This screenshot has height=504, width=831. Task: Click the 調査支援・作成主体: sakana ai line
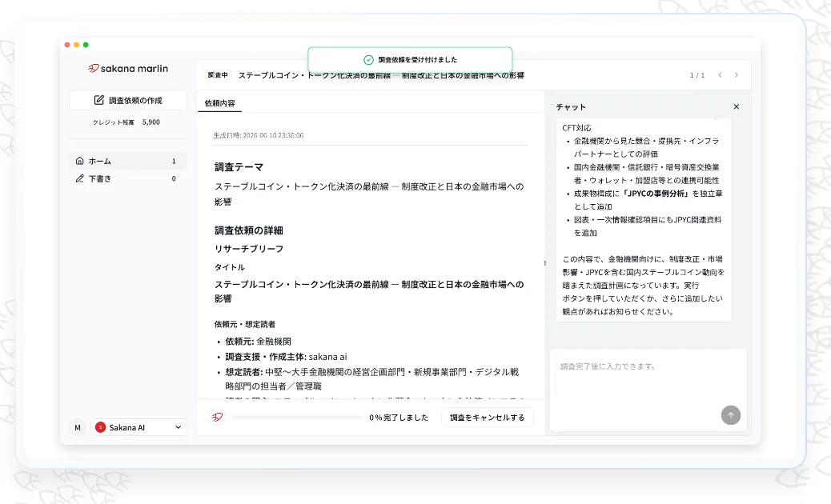point(286,357)
